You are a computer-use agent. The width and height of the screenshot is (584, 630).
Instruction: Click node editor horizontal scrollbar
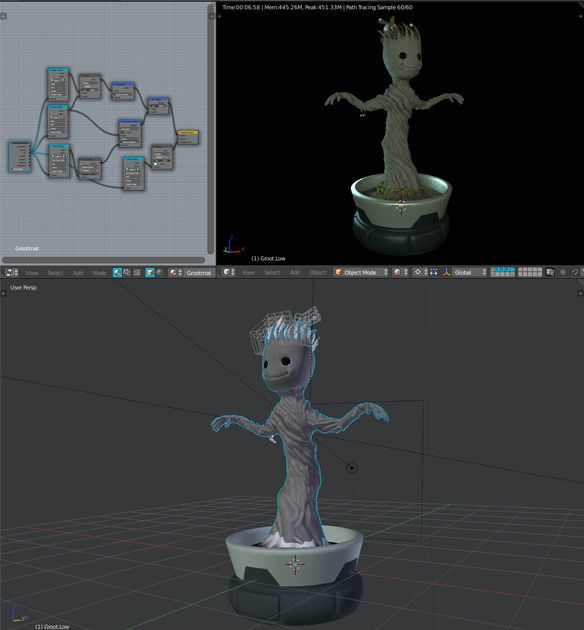pyautogui.click(x=104, y=260)
